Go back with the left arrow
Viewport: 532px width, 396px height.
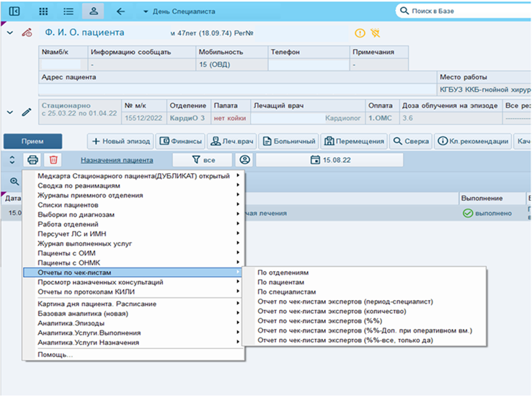[120, 12]
